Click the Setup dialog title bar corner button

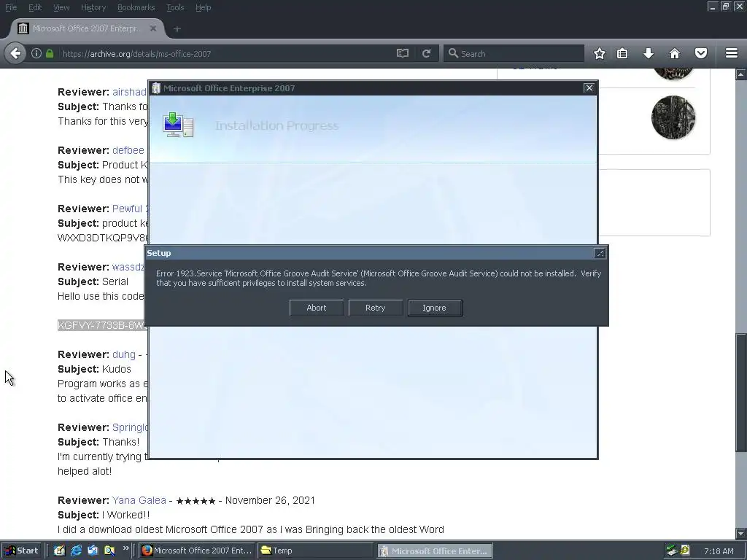tap(600, 253)
